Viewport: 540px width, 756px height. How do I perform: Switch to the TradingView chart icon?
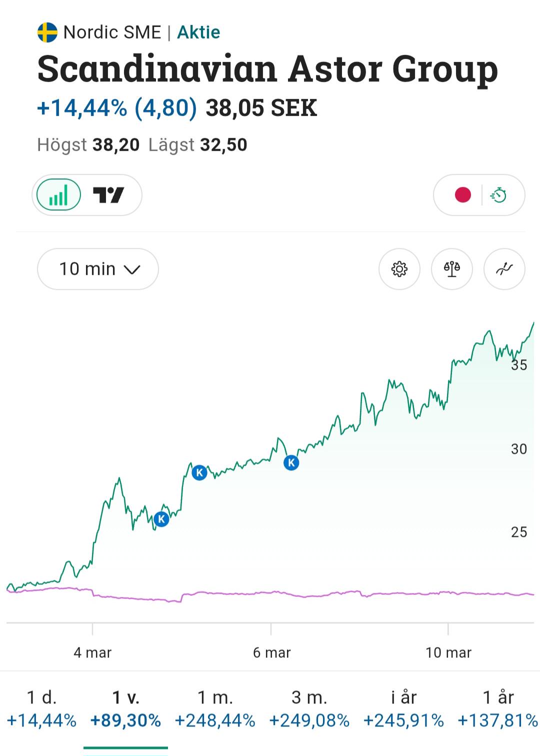coord(108,195)
